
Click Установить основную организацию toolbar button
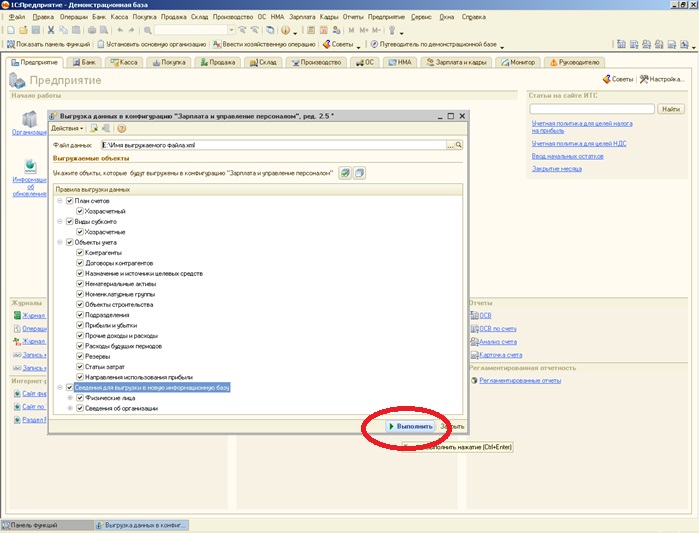[152, 44]
